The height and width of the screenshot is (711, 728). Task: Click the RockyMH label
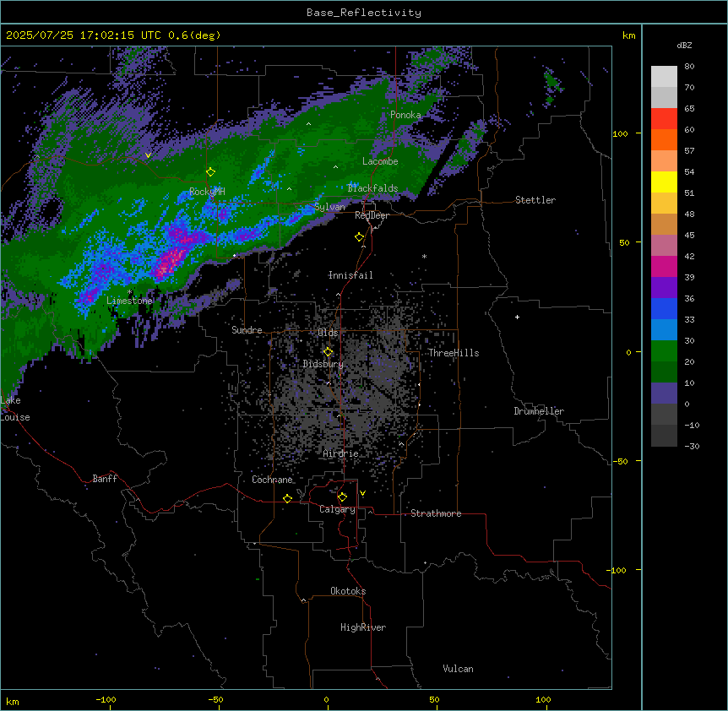click(207, 192)
